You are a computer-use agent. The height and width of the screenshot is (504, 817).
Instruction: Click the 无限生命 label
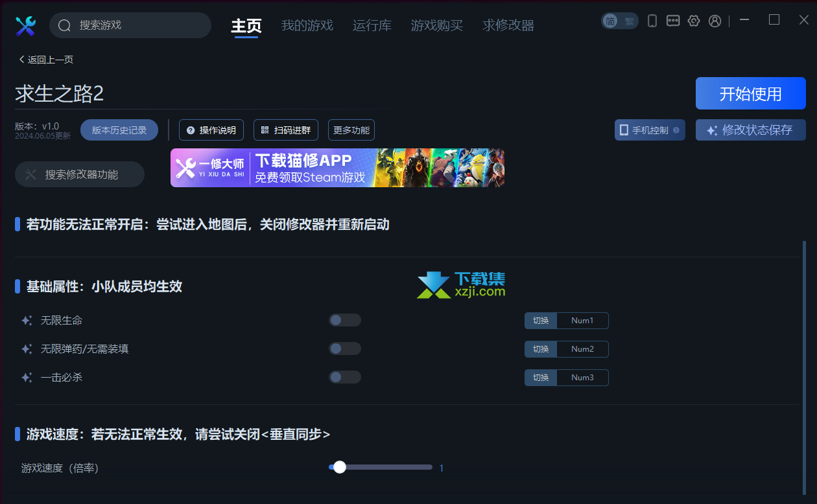(x=62, y=320)
